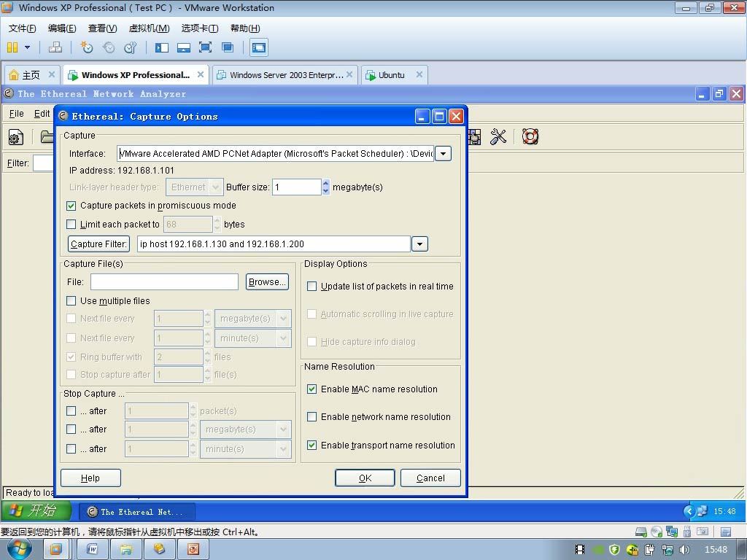Click the Capture Filter: button

coord(98,244)
